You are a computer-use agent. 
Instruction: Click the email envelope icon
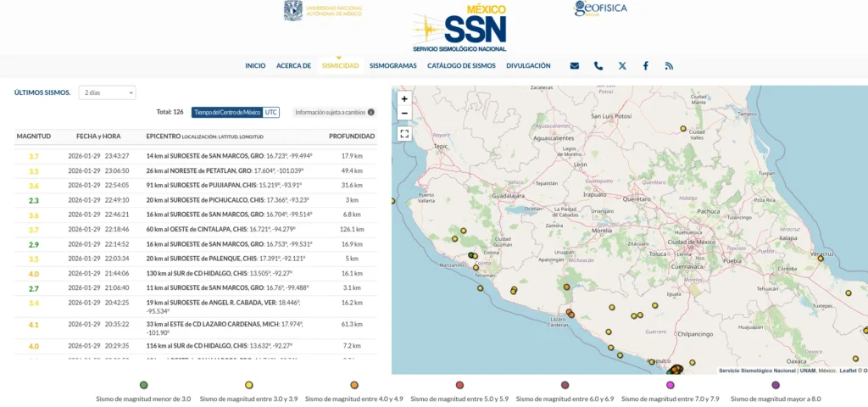pyautogui.click(x=575, y=65)
